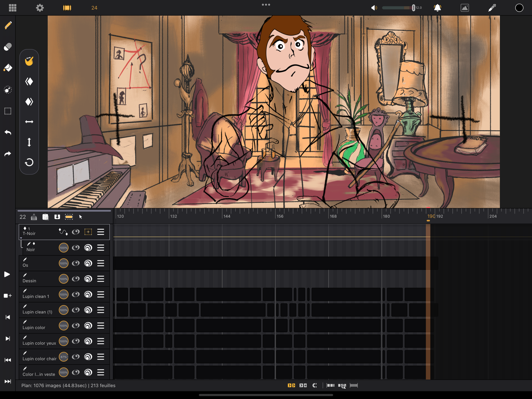
Task: Activate the rectangular selection tool
Action: coord(8,111)
